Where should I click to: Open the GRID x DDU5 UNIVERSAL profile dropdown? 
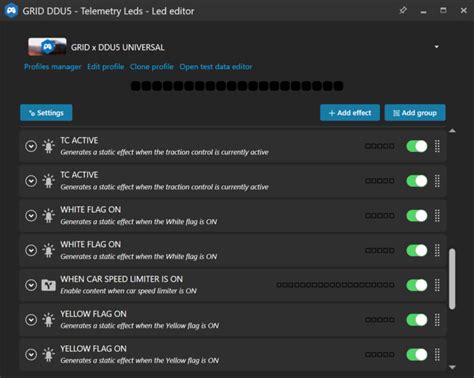(x=437, y=47)
